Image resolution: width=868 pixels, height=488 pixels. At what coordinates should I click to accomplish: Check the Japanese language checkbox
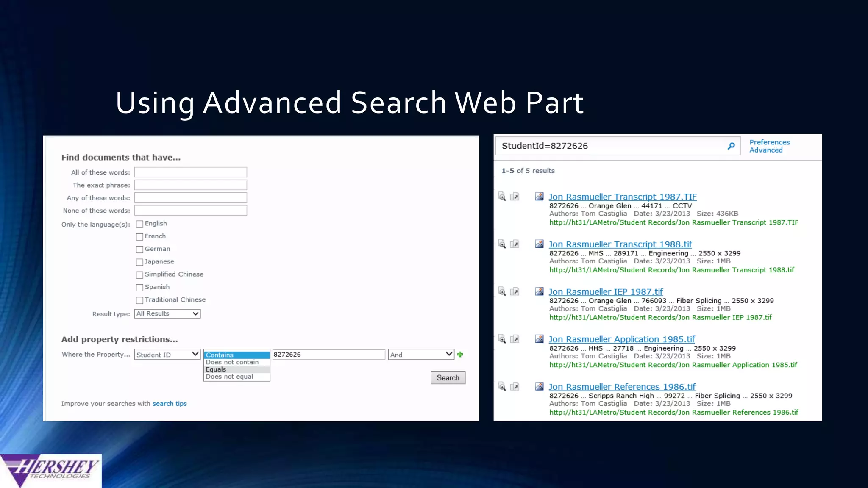pyautogui.click(x=139, y=262)
